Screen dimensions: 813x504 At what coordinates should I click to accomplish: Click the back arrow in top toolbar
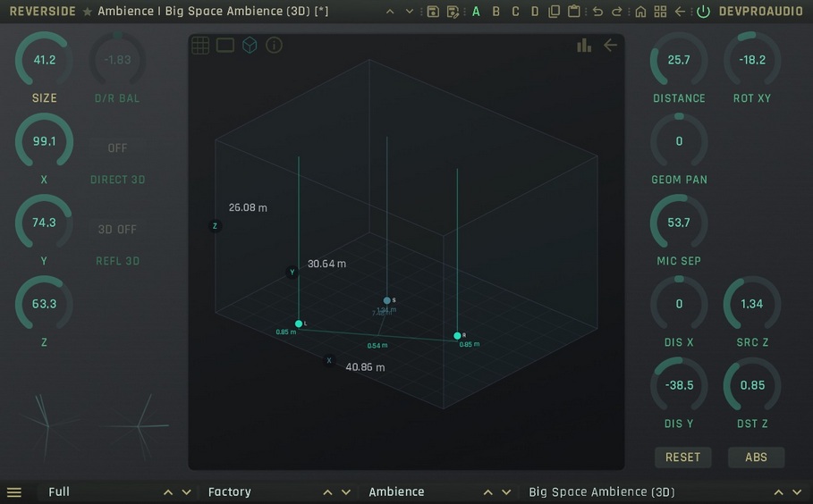(x=680, y=12)
